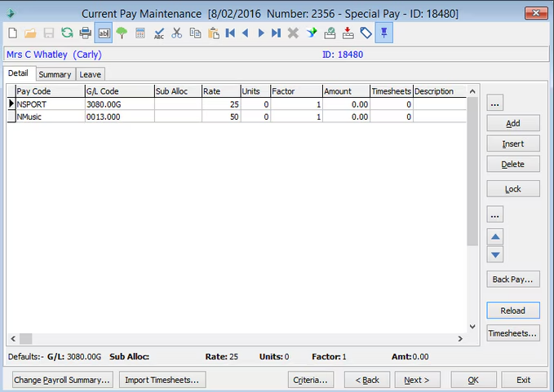Toggle the blue pin icon
The image size is (554, 392).
point(383,33)
